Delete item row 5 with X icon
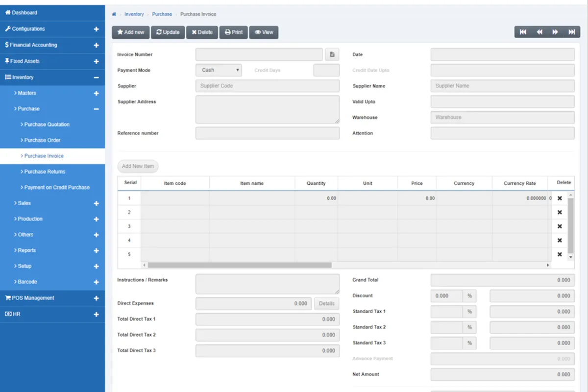This screenshot has width=588, height=392. pyautogui.click(x=560, y=254)
